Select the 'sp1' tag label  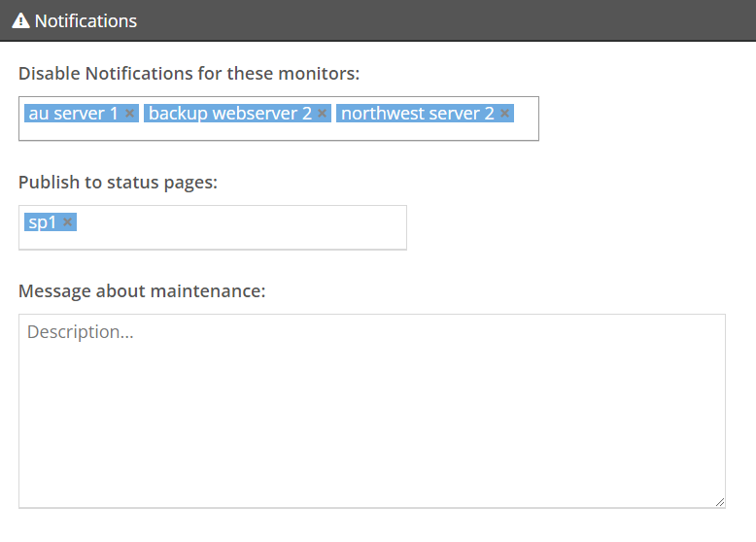coord(43,222)
